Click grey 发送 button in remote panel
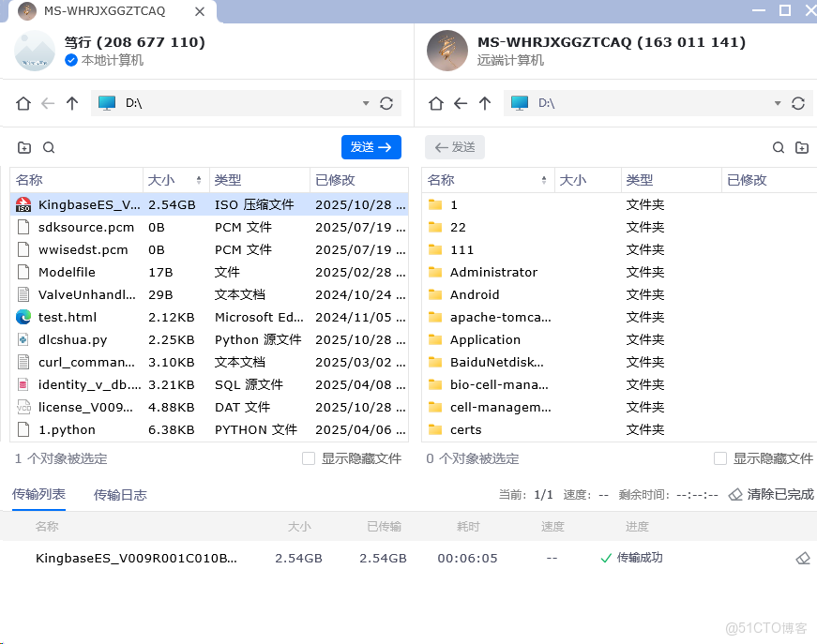 [454, 147]
